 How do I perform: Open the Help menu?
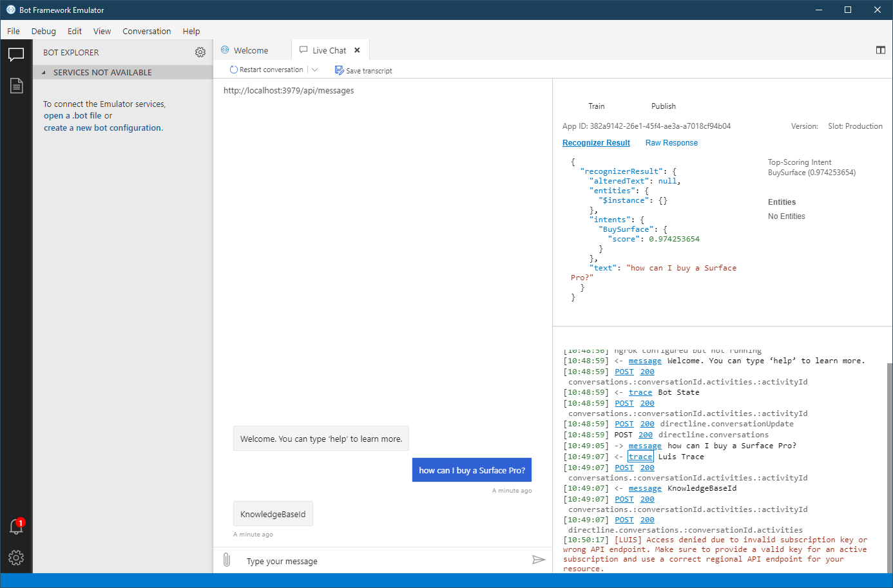tap(191, 31)
